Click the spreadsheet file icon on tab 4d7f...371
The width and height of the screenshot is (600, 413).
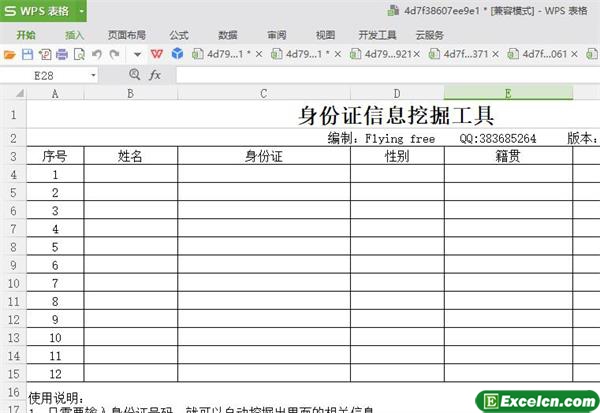434,54
